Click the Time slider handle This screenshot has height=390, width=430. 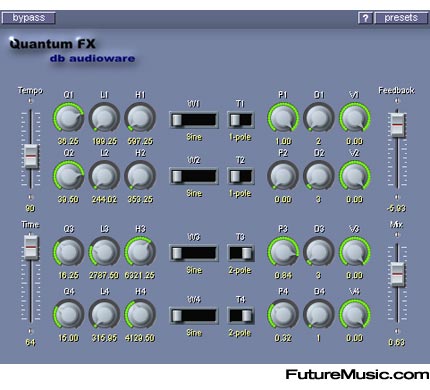(31, 247)
